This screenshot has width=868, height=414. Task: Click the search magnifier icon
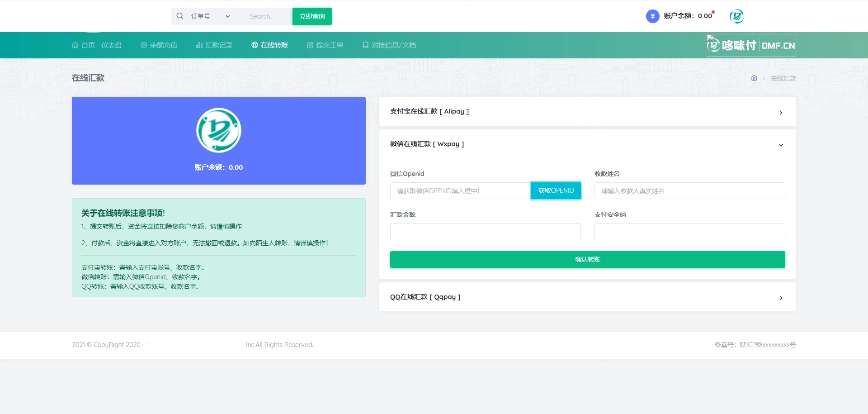pos(180,16)
